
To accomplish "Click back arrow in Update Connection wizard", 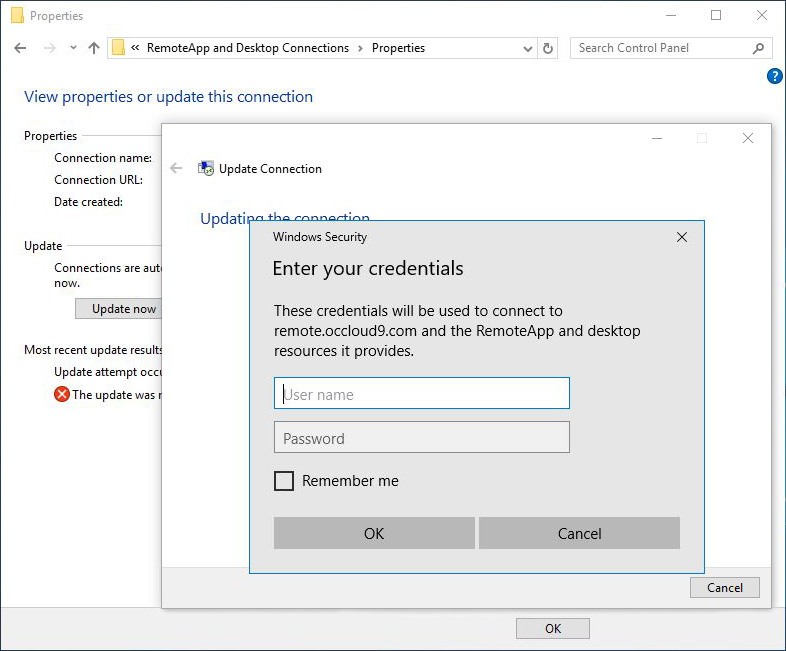I will pos(176,168).
